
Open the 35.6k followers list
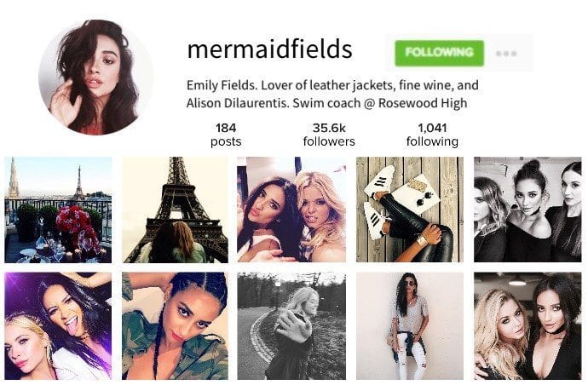[x=329, y=135]
